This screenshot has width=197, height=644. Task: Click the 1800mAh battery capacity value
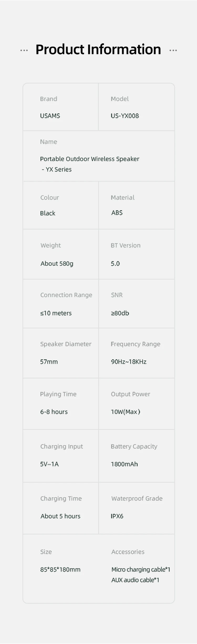[124, 464]
